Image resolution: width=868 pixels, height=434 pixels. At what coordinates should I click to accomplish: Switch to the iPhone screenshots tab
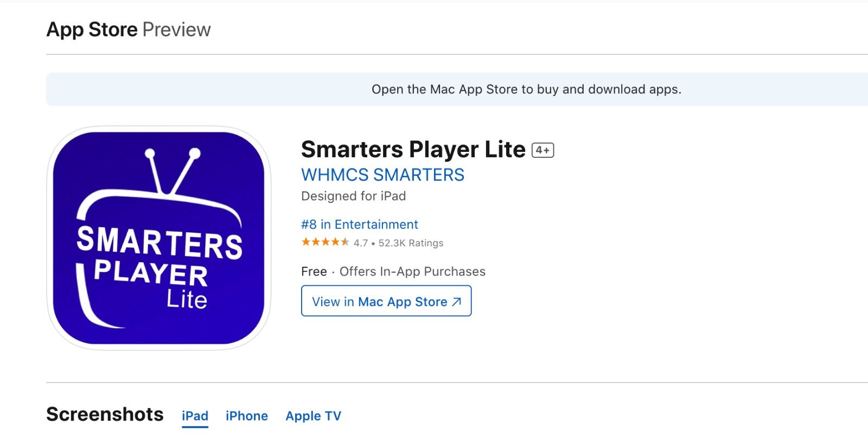click(x=247, y=416)
